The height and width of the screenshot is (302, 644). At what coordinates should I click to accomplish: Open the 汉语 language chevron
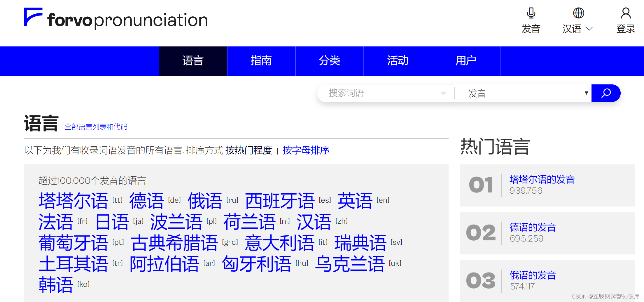[x=589, y=29]
